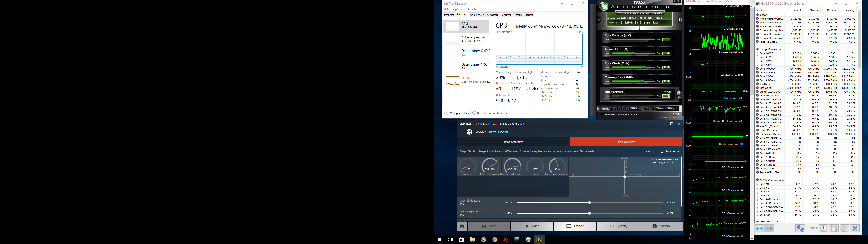Image resolution: width=868 pixels, height=244 pixels.
Task: Expand mehr... options in Radeon Settings
Action: pyautogui.click(x=650, y=151)
